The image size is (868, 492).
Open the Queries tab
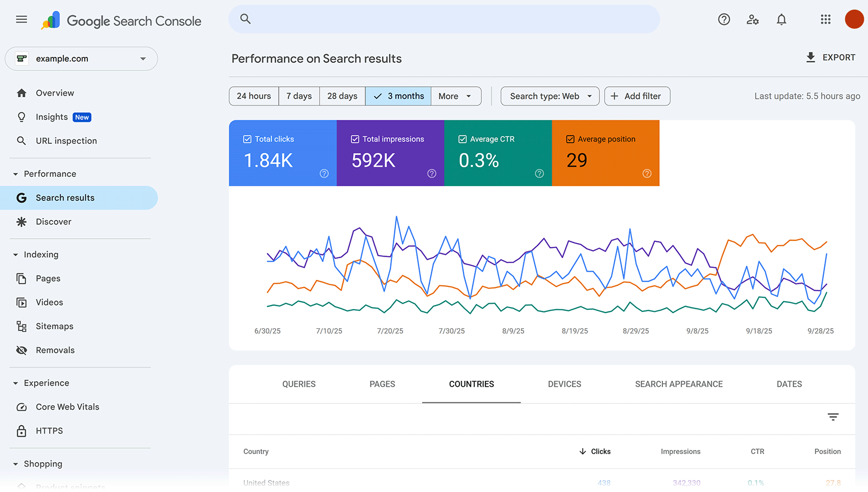[x=298, y=384]
